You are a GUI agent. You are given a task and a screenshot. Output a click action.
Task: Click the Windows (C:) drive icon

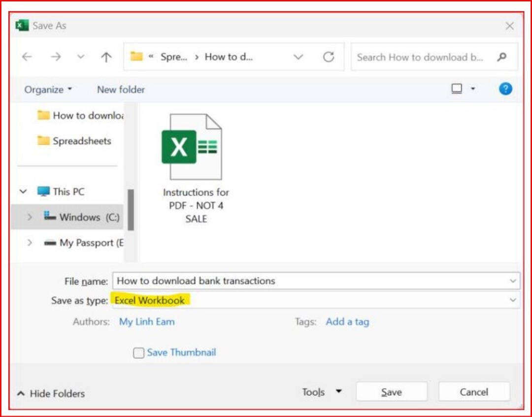point(49,217)
